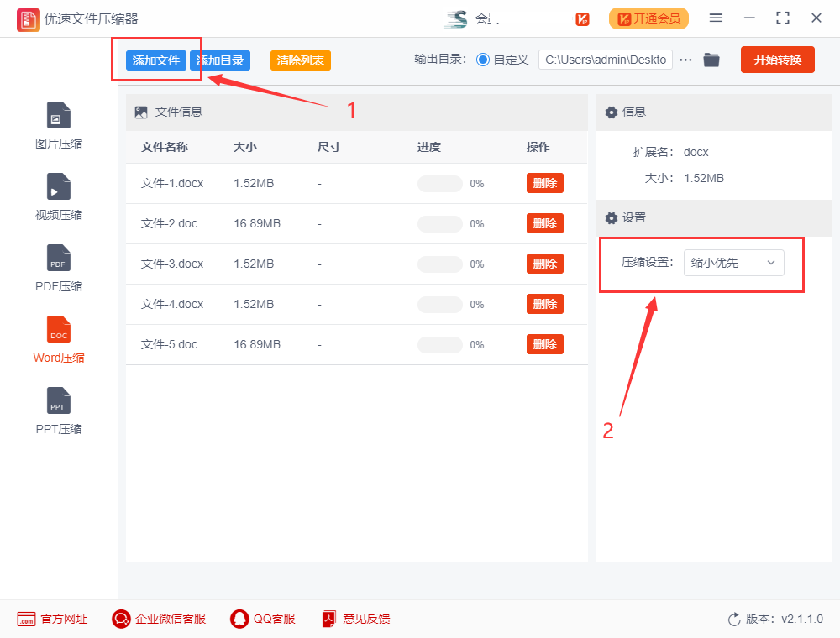The width and height of the screenshot is (840, 638).
Task: Delete 文件-3.docx from the list
Action: 545,264
